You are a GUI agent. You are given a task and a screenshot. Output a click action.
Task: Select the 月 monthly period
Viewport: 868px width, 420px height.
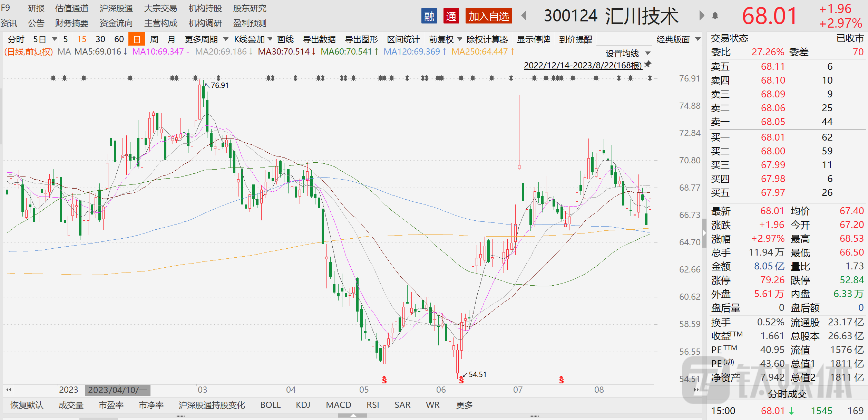171,39
